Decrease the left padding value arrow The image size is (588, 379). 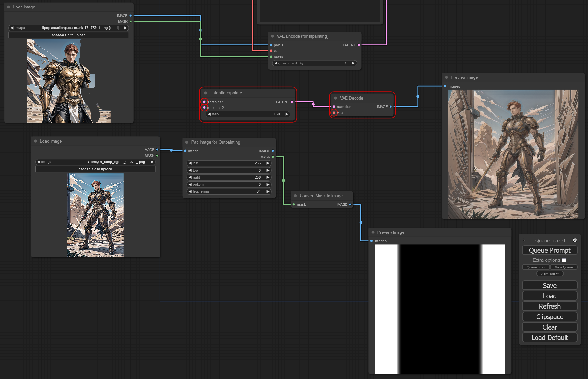pos(190,163)
